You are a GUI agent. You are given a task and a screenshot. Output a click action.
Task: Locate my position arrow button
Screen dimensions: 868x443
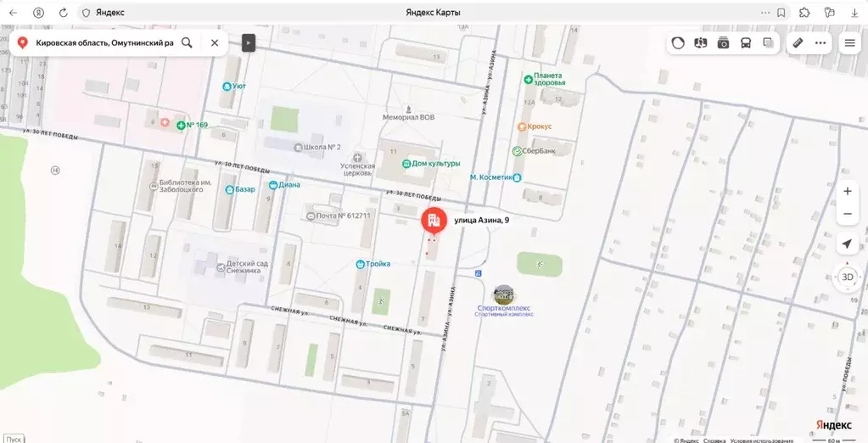point(847,244)
